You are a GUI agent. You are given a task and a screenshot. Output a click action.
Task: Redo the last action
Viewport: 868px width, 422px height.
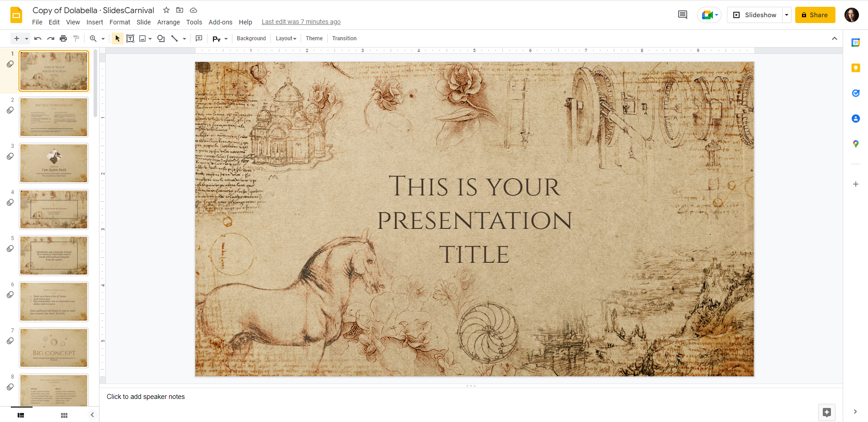(51, 38)
